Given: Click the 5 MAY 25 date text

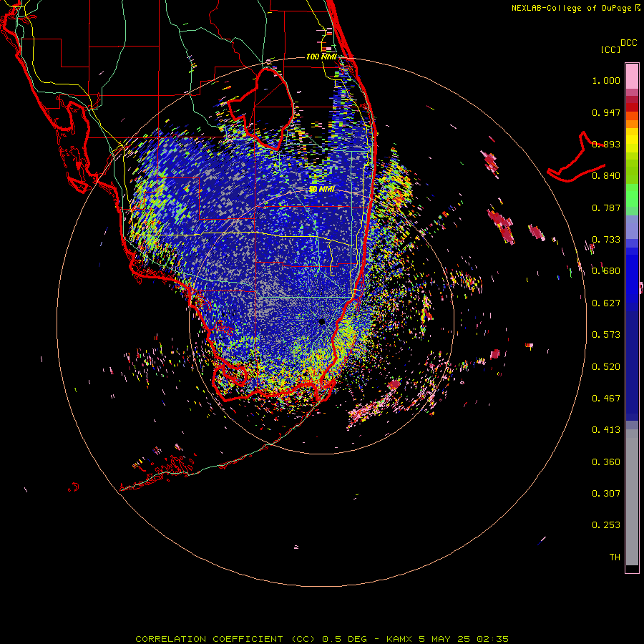Looking at the screenshot, I should (x=446, y=639).
